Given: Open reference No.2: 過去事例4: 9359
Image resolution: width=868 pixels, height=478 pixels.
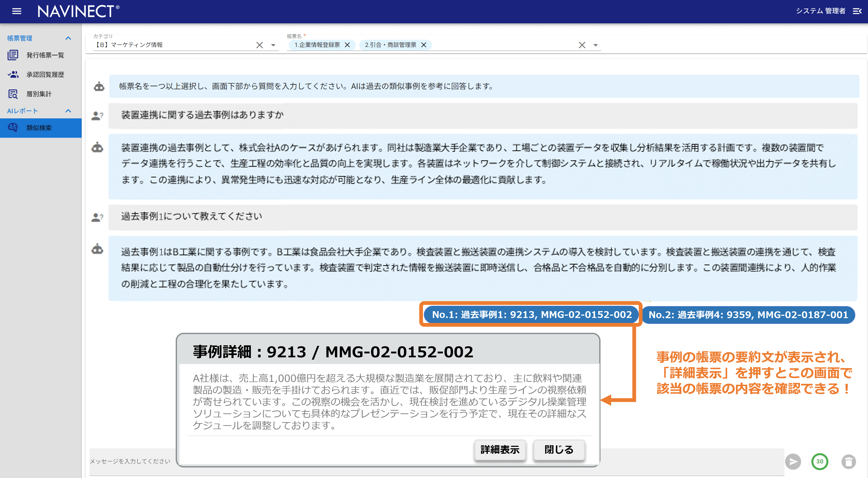Looking at the screenshot, I should [748, 315].
